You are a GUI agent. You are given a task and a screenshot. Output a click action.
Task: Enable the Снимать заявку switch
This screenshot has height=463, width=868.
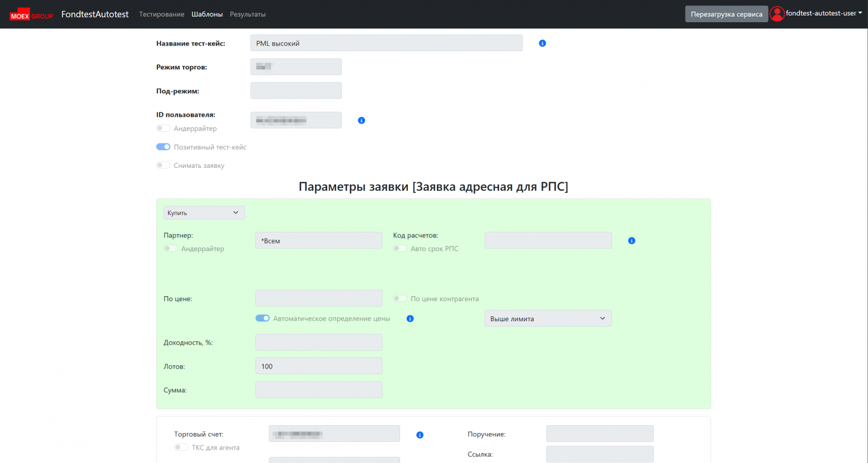pyautogui.click(x=163, y=165)
